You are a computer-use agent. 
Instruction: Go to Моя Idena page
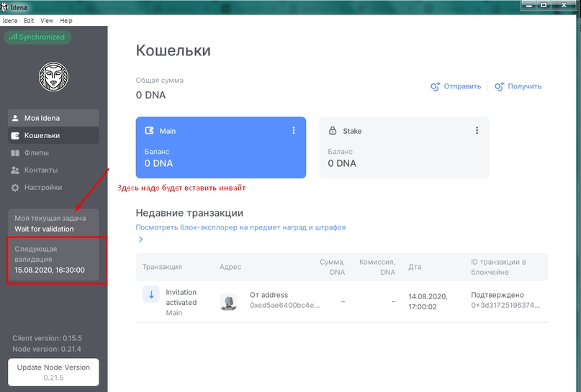(53, 118)
